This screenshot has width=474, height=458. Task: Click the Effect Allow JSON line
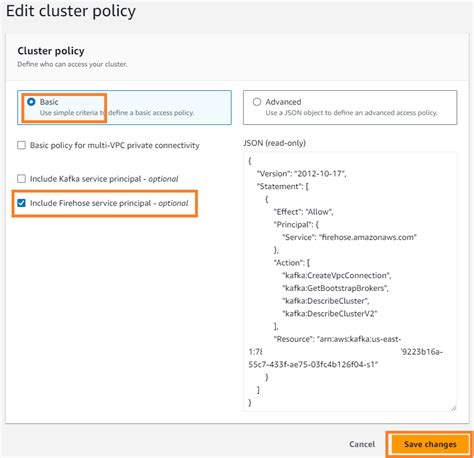coord(303,212)
